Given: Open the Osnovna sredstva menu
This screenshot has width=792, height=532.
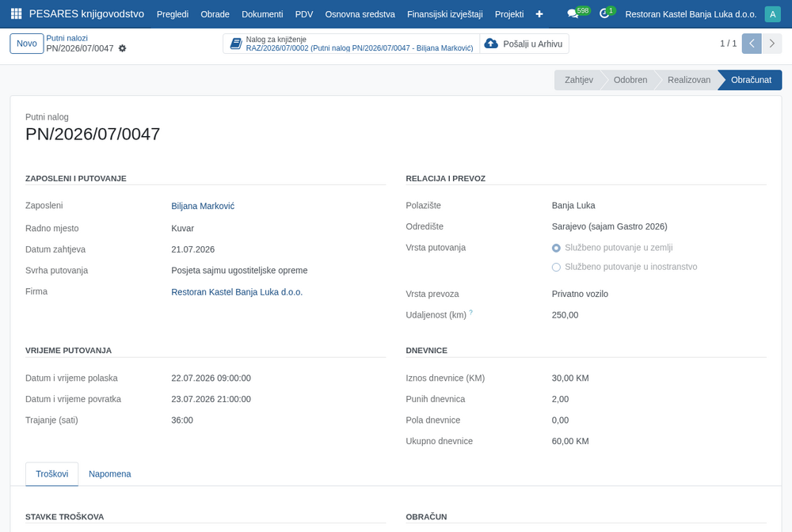Looking at the screenshot, I should point(360,14).
